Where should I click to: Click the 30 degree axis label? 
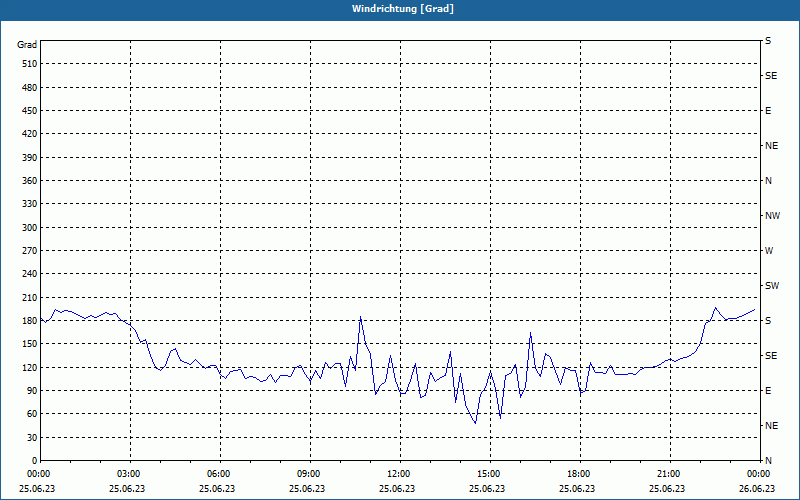[32, 437]
